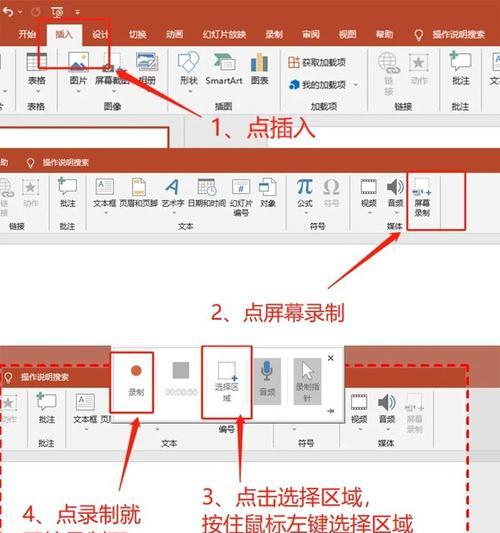Expand the 我的加载项 dropdown arrow

[x=356, y=85]
